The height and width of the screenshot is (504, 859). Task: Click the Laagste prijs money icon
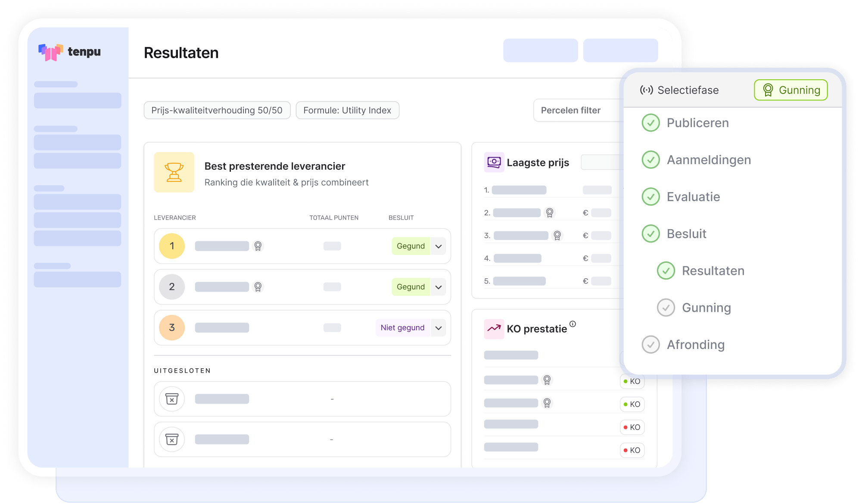pyautogui.click(x=494, y=162)
